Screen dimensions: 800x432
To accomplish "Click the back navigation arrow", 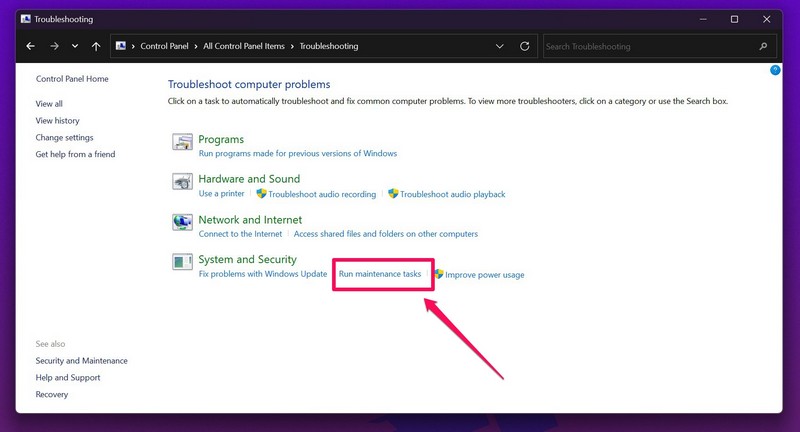I will pyautogui.click(x=31, y=46).
